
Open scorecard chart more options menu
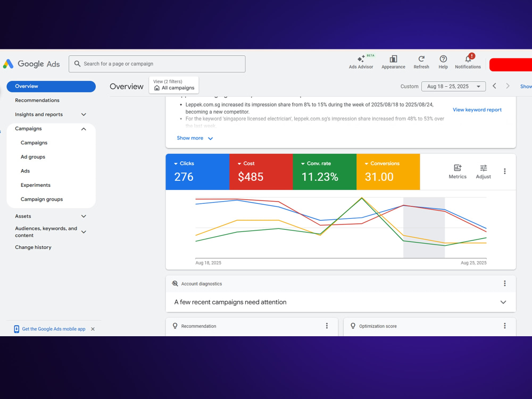(504, 171)
